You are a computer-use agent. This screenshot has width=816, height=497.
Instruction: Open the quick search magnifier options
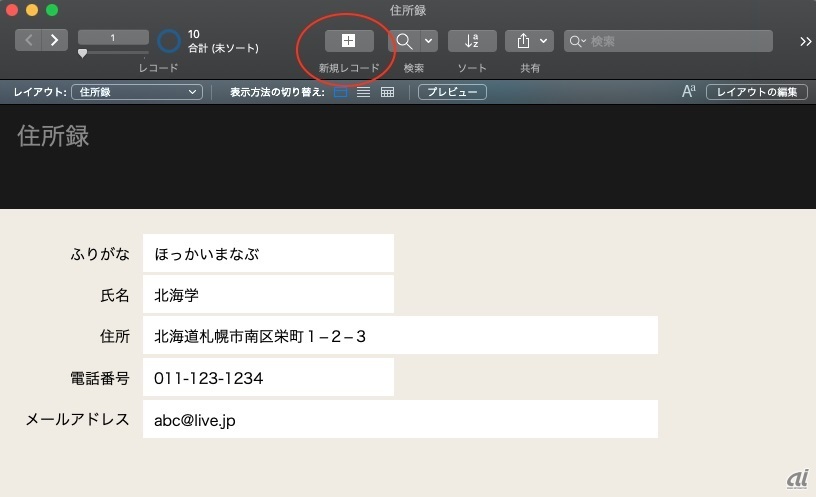click(577, 41)
